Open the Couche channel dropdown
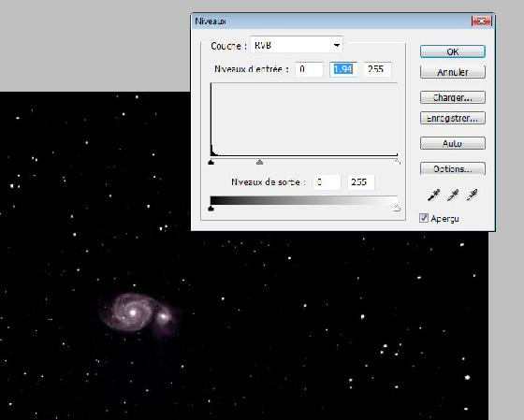This screenshot has width=524, height=420. [297, 45]
